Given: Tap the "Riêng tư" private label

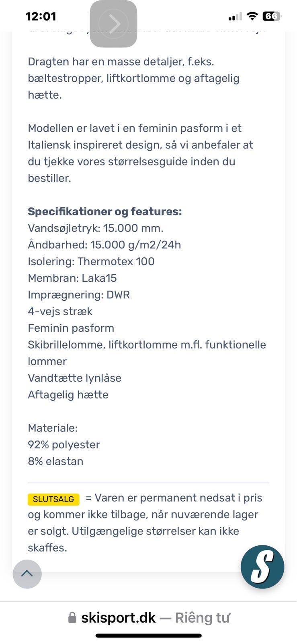Looking at the screenshot, I should pyautogui.click(x=202, y=617).
